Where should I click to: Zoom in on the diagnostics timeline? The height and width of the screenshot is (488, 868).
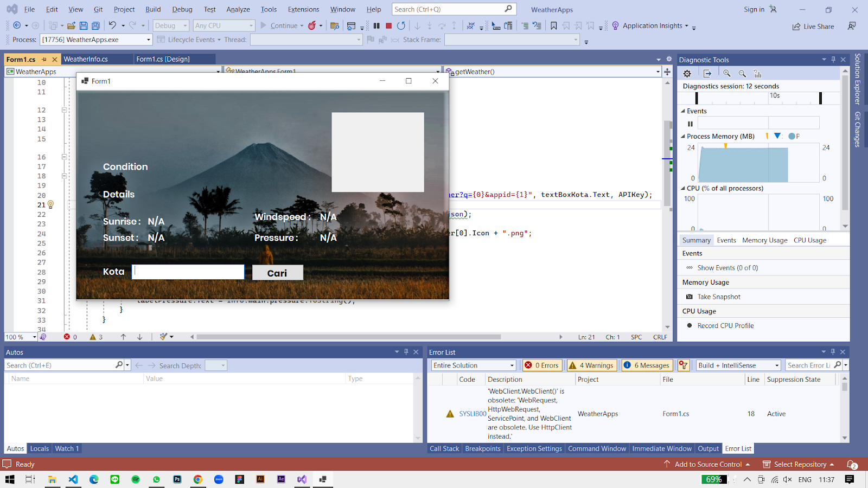pos(727,74)
